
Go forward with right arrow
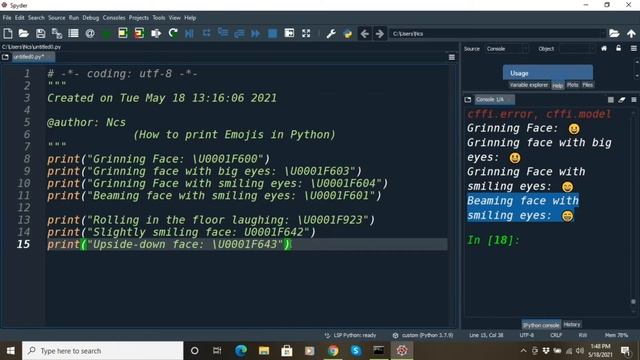pyautogui.click(x=380, y=33)
